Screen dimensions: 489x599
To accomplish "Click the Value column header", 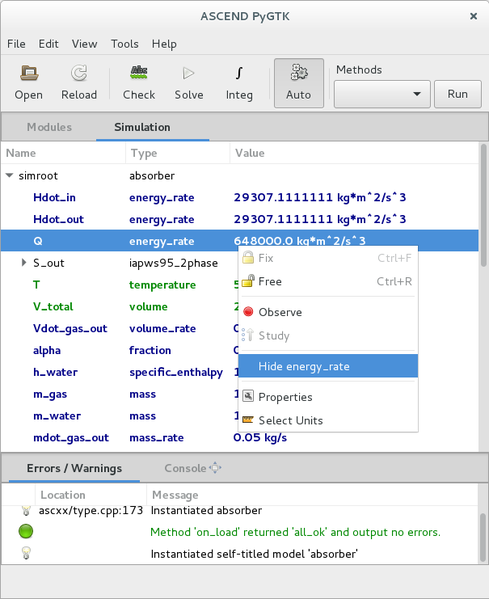I will [354, 153].
